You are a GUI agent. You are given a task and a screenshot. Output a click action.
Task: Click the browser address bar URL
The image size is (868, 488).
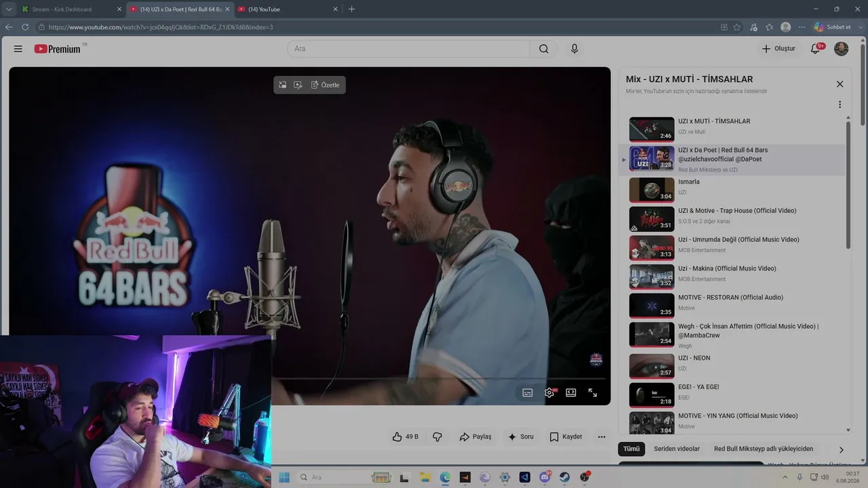tap(161, 27)
